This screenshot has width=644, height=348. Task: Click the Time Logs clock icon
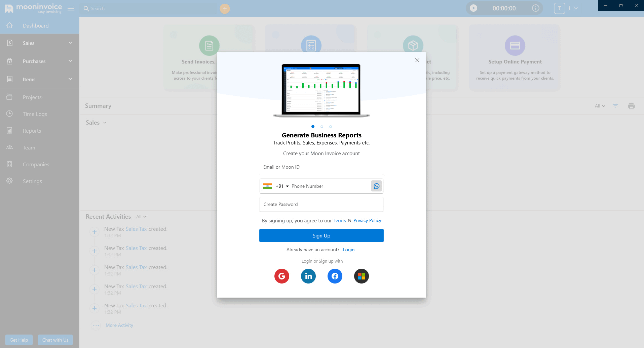coord(9,114)
